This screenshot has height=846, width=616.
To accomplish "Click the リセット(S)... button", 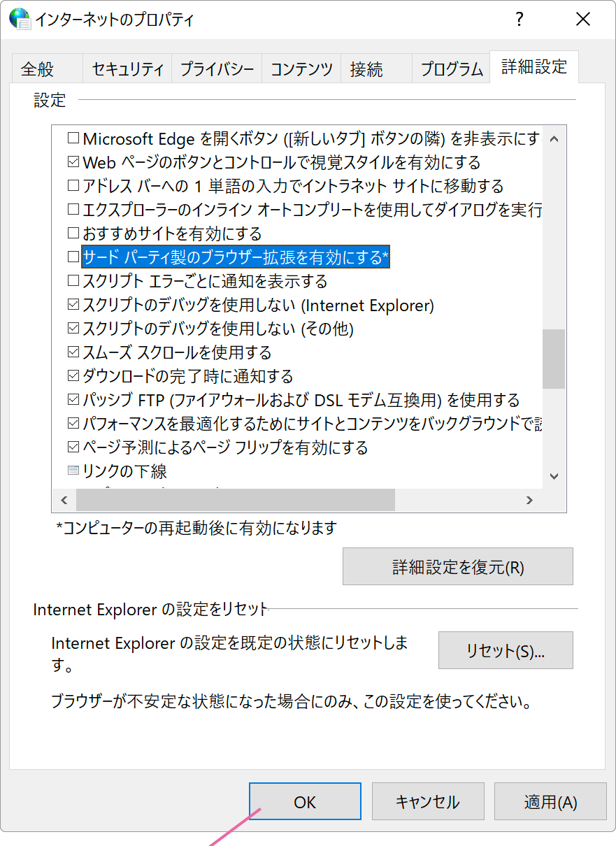I will tap(506, 650).
